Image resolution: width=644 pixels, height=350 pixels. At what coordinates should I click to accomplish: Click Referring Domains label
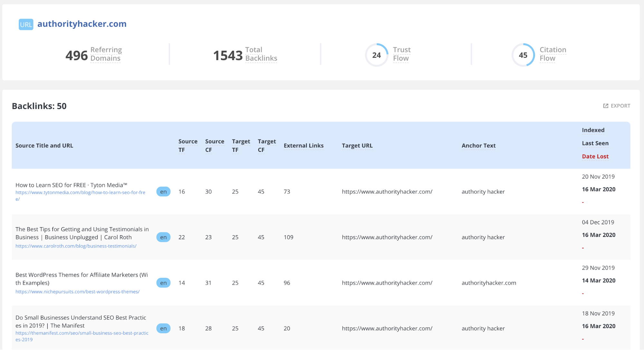tap(106, 54)
